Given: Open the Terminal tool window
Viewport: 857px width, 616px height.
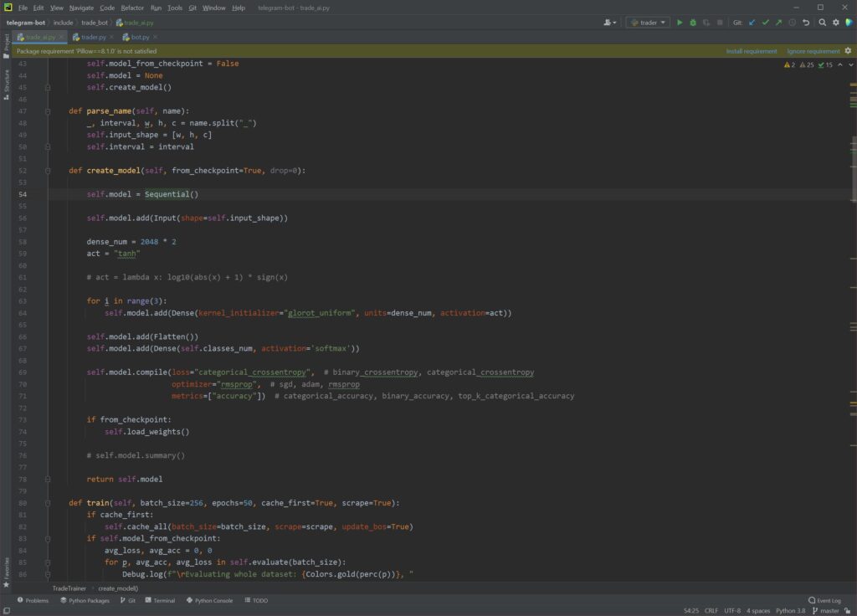Looking at the screenshot, I should click(x=160, y=600).
